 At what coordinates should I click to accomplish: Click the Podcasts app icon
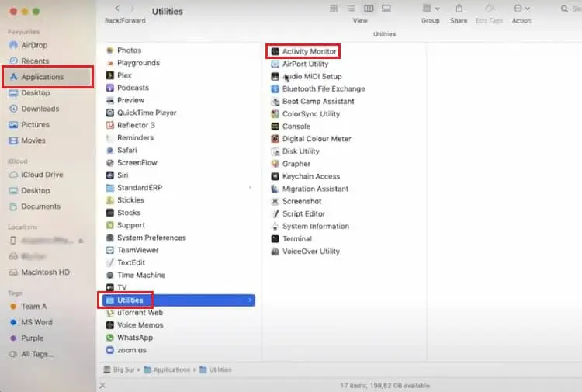tap(110, 88)
